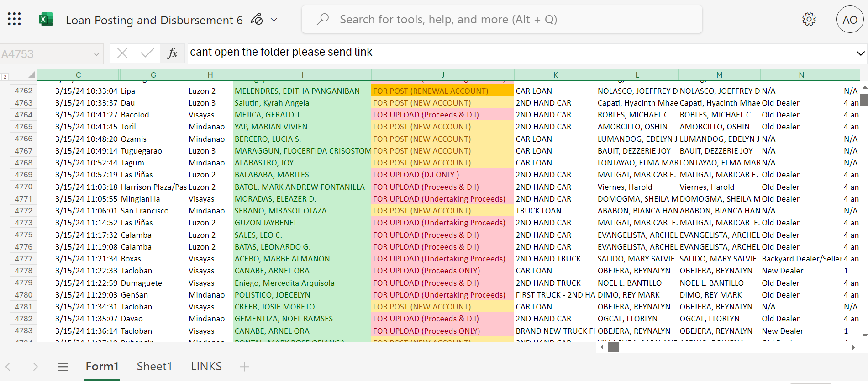Open the Microsoft 365 app launcher
868x384 pixels.
tap(14, 19)
